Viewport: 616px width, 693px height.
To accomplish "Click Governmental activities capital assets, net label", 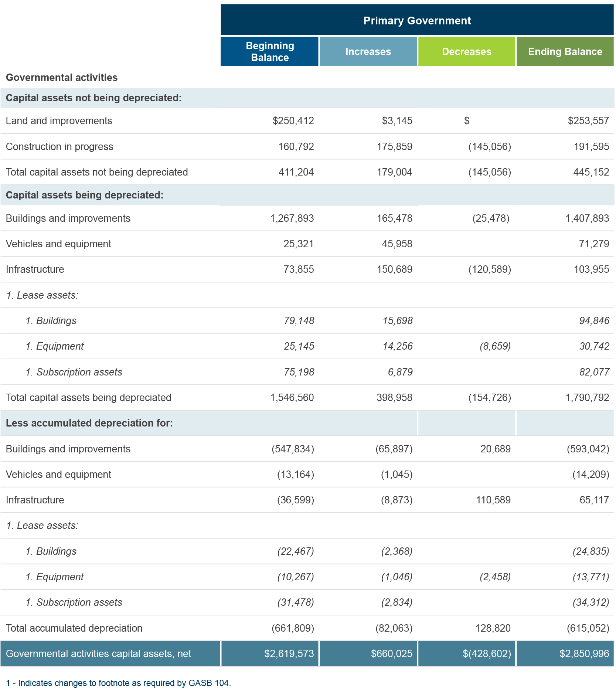I will coord(98,653).
